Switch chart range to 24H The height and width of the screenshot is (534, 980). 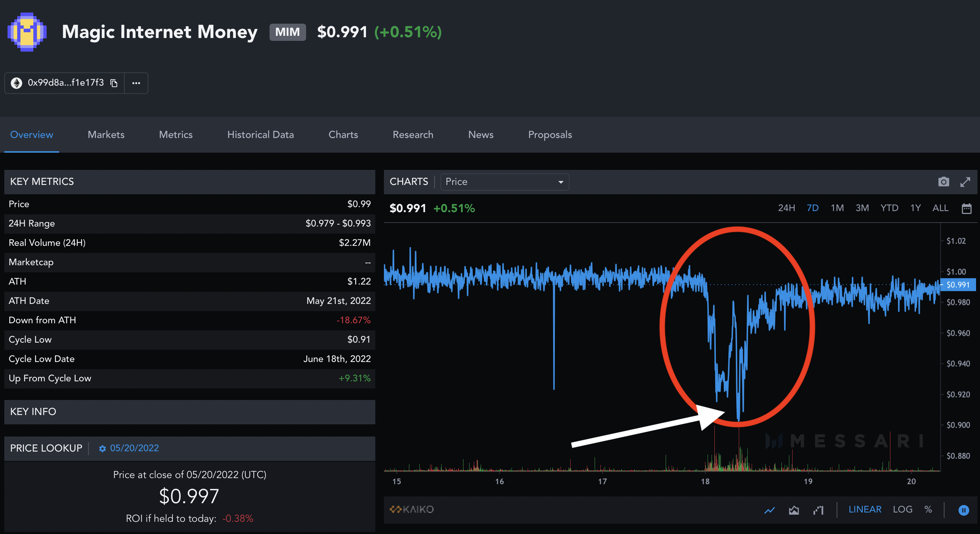point(786,208)
